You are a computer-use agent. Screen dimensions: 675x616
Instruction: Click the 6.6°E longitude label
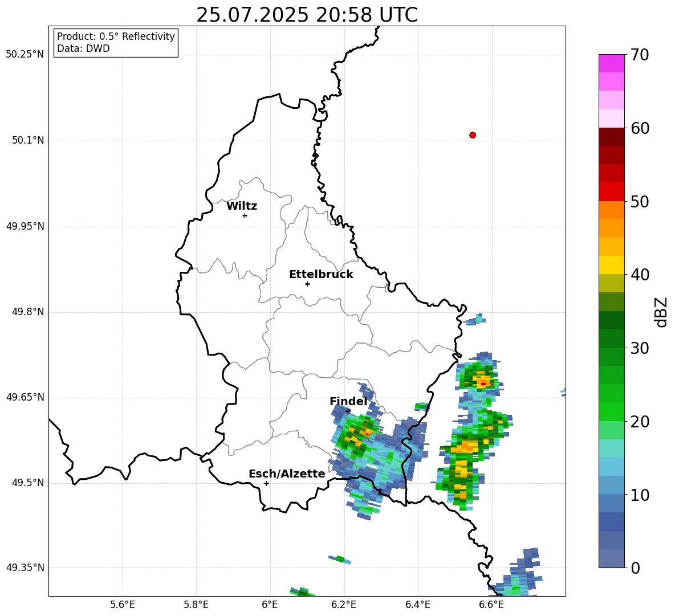pyautogui.click(x=491, y=605)
